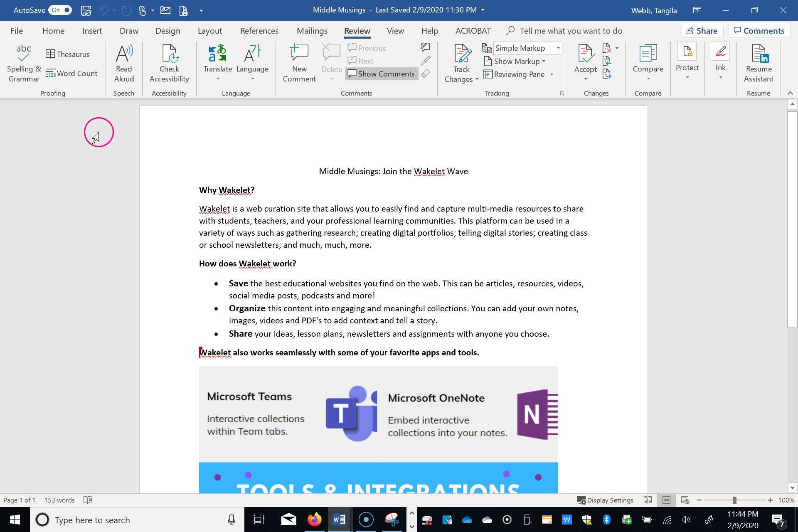Check Accessibility of the document
The image size is (798, 532).
tap(169, 62)
